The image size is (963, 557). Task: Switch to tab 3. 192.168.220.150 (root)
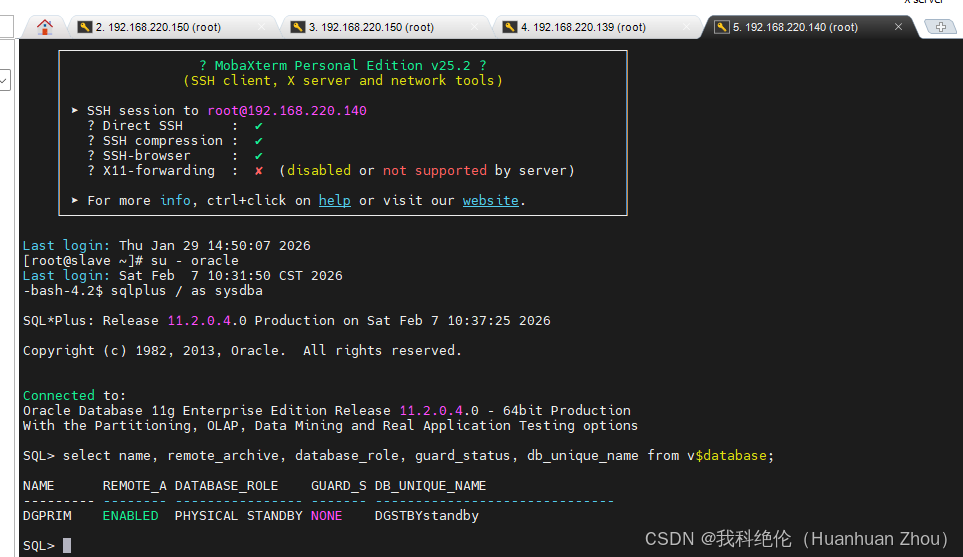pos(386,27)
